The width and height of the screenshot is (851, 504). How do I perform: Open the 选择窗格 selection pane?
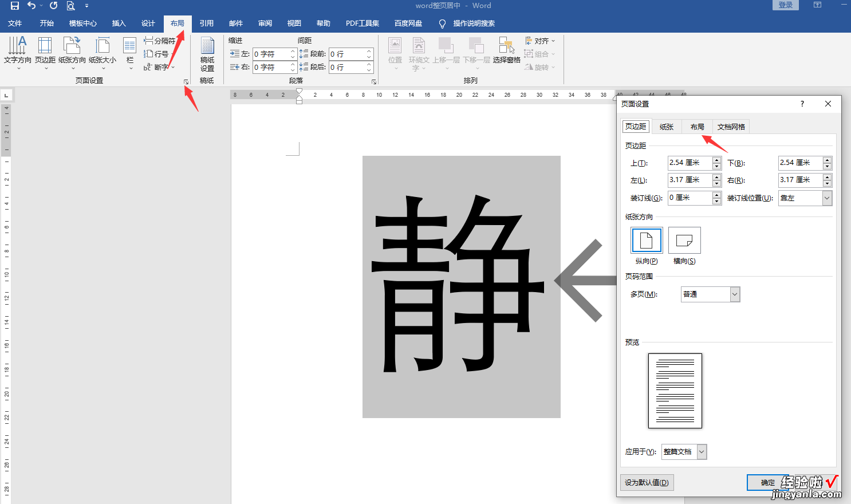click(507, 50)
